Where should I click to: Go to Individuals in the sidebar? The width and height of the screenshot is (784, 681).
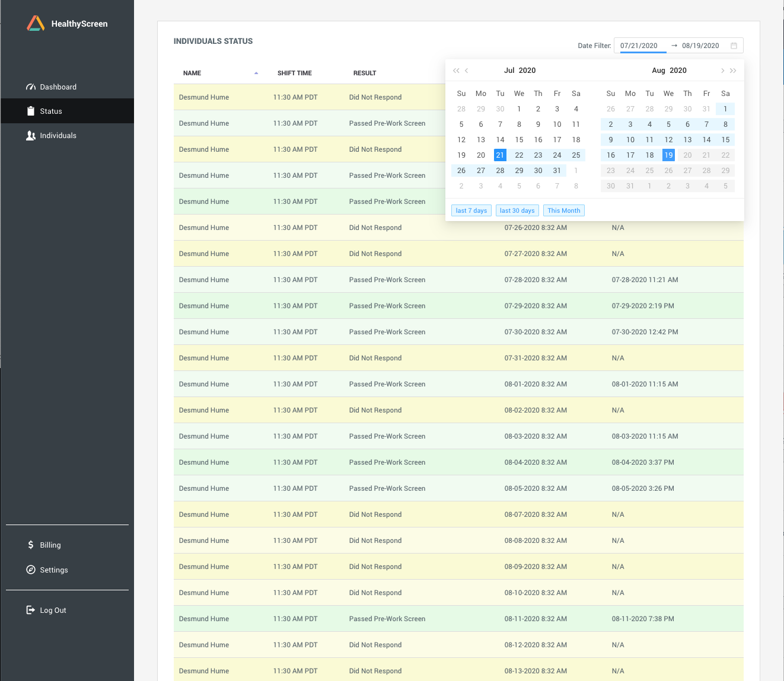click(x=58, y=136)
